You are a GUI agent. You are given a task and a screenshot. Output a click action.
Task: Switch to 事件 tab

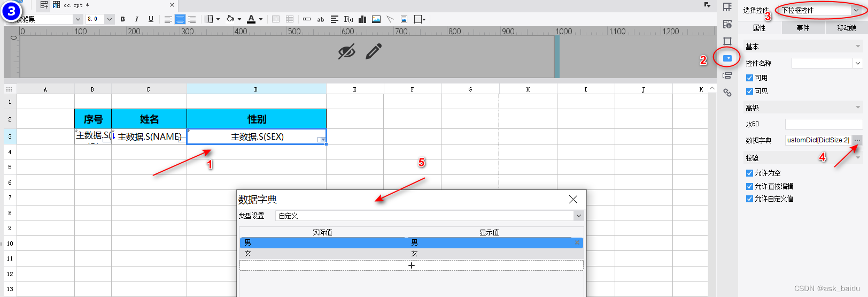(803, 28)
